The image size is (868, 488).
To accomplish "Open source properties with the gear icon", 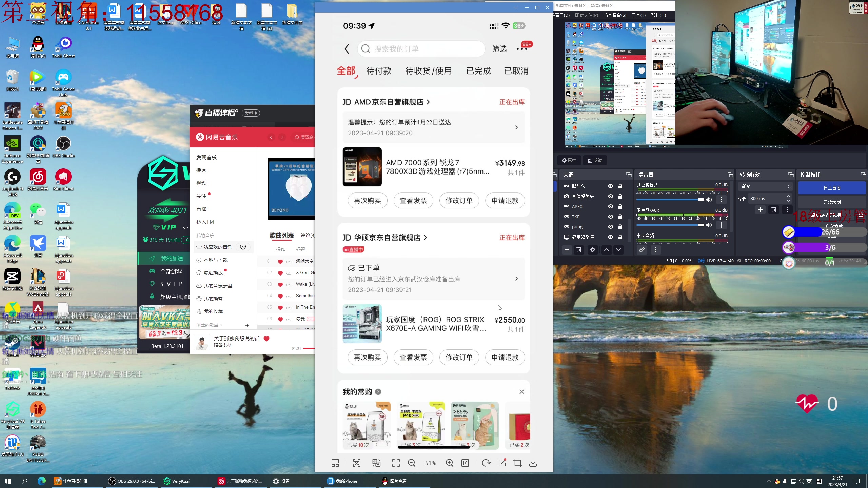I will (592, 250).
